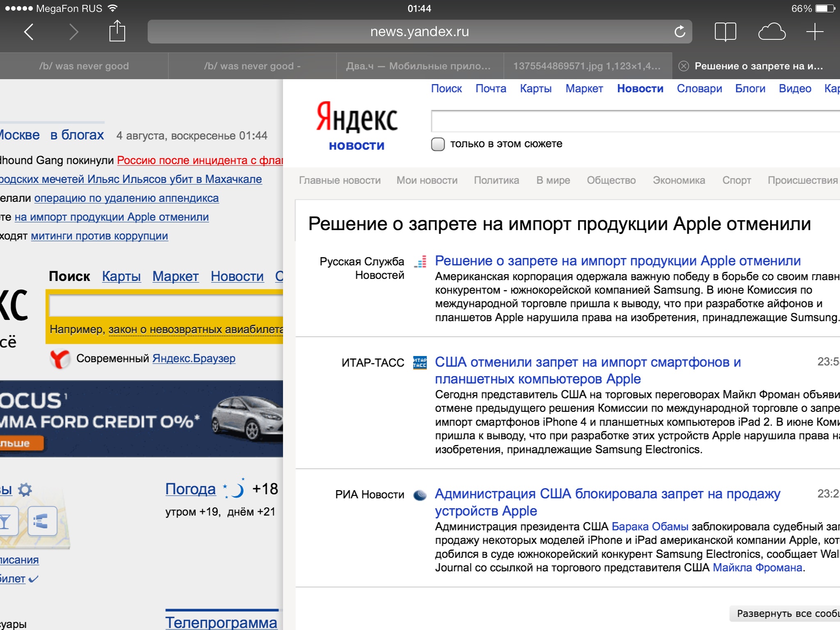Open Карты link above yellow search

pos(121,276)
